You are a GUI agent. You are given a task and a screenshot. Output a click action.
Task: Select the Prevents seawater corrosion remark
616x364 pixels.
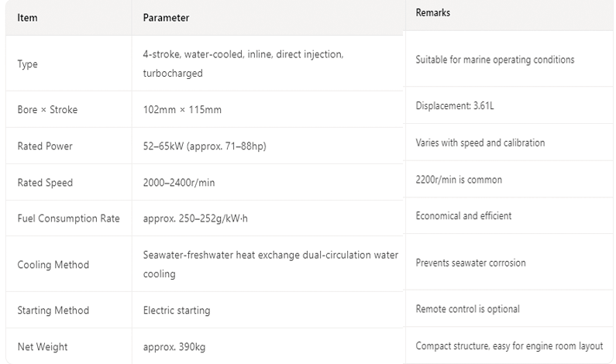click(470, 263)
